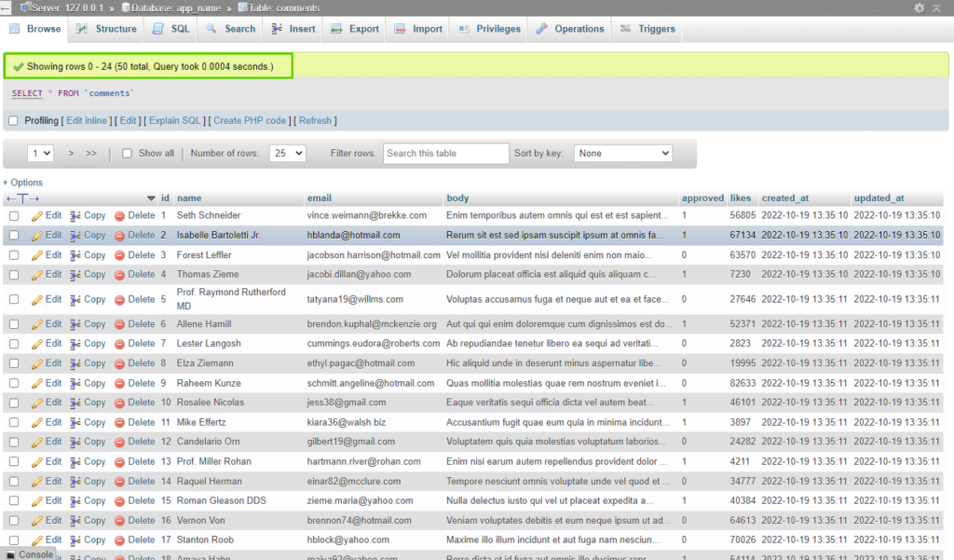Click the red Delete icon for Forest Leffler

pyautogui.click(x=119, y=255)
